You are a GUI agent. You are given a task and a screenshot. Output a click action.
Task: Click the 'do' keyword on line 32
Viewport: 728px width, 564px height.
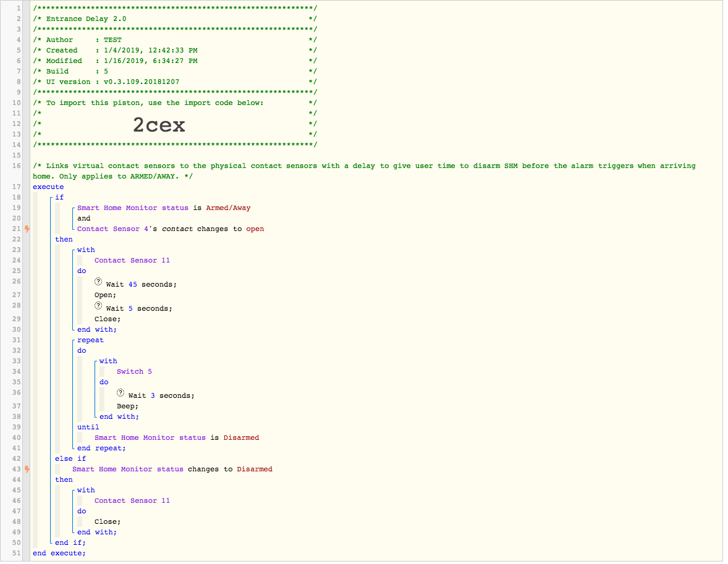(82, 351)
